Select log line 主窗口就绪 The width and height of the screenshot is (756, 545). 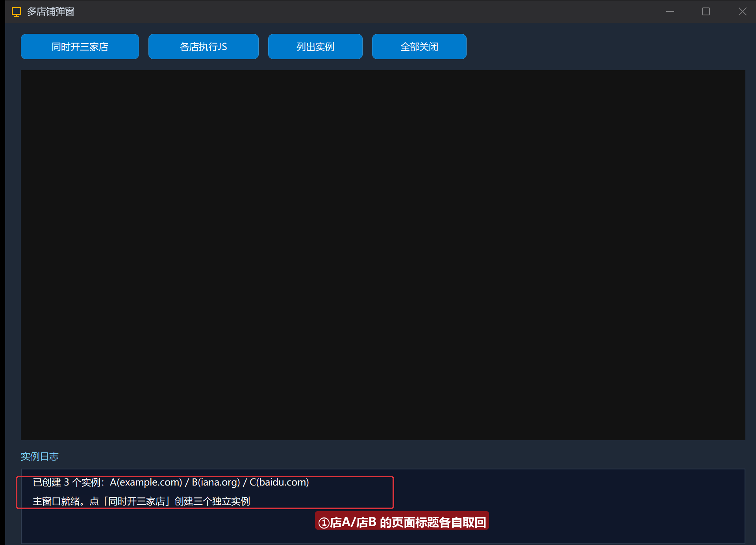click(141, 501)
